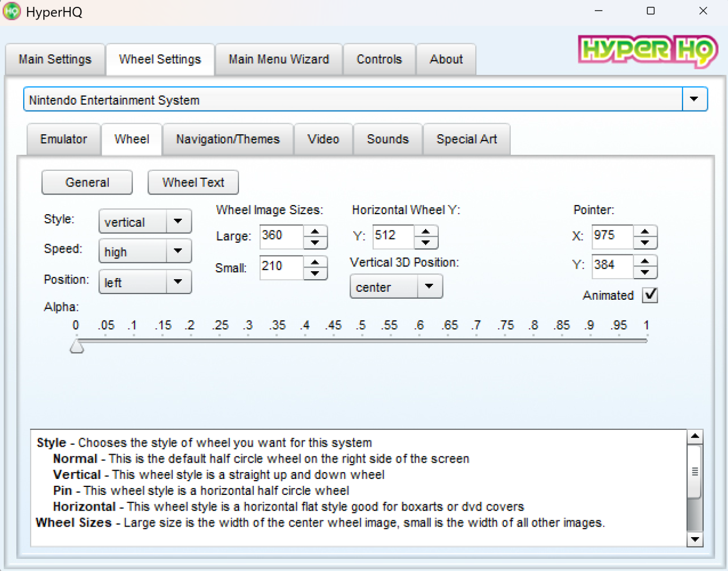728x571 pixels.
Task: Increase the Large wheel image size
Action: pyautogui.click(x=315, y=231)
